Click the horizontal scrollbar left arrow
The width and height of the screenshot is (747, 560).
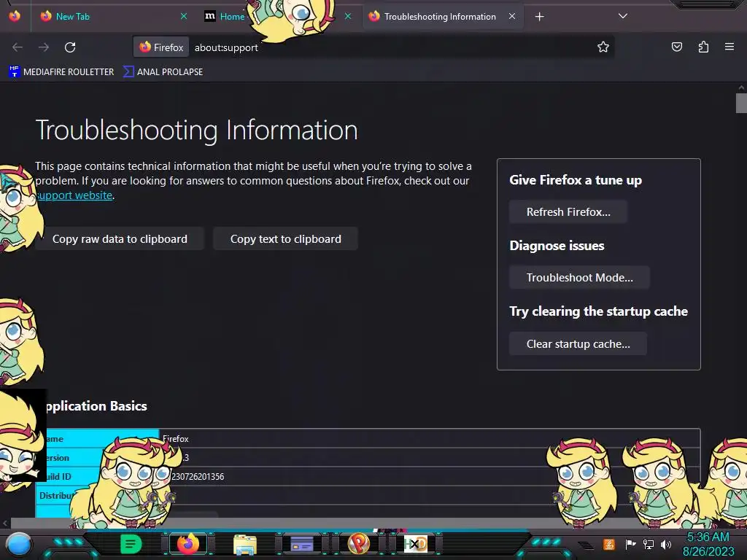5,523
